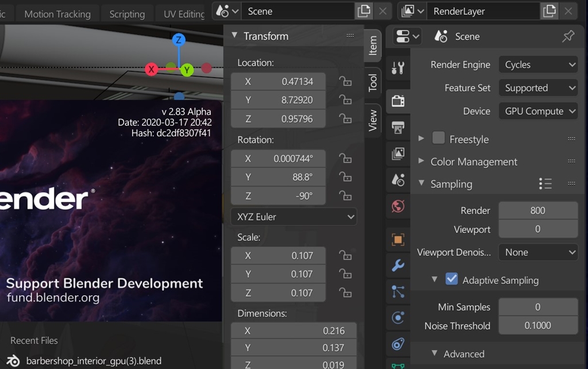Toggle lock for Location Y

(x=345, y=99)
